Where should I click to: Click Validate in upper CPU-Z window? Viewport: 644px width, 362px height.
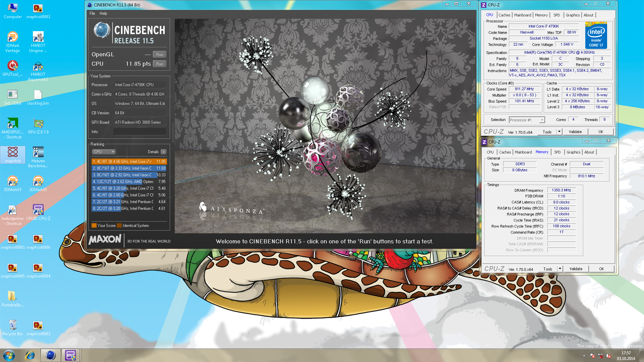[575, 132]
